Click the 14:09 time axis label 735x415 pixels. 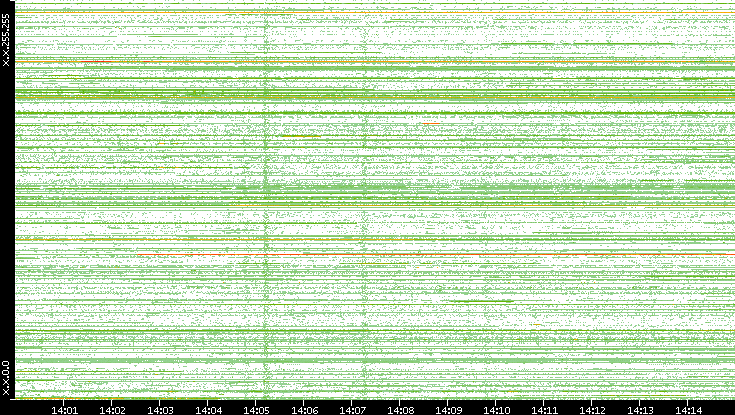[448, 410]
